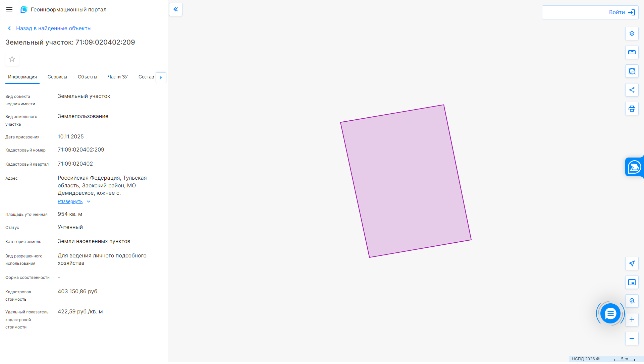
Task: Open the chat support bubble
Action: (x=610, y=314)
